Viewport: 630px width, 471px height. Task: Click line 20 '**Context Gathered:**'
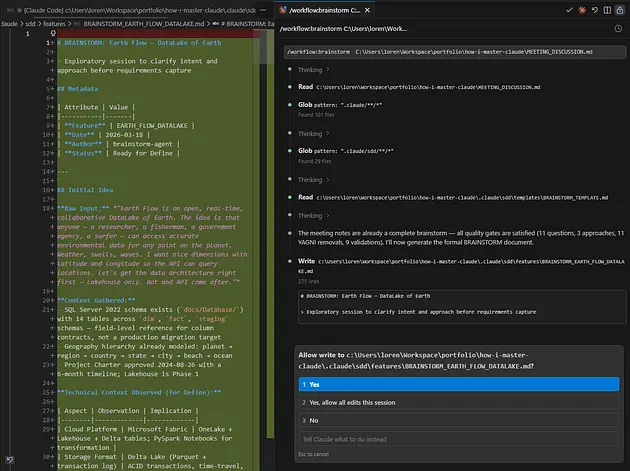pyautogui.click(x=96, y=301)
